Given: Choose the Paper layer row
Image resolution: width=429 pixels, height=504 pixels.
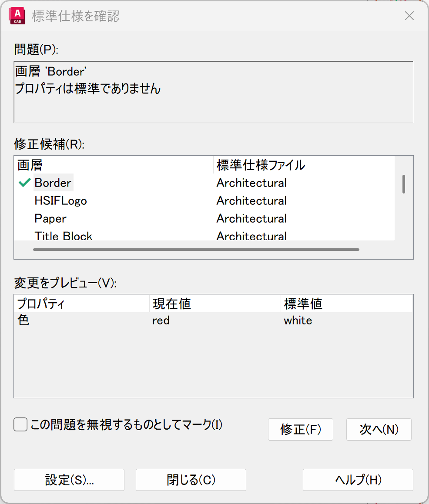Looking at the screenshot, I should (50, 219).
